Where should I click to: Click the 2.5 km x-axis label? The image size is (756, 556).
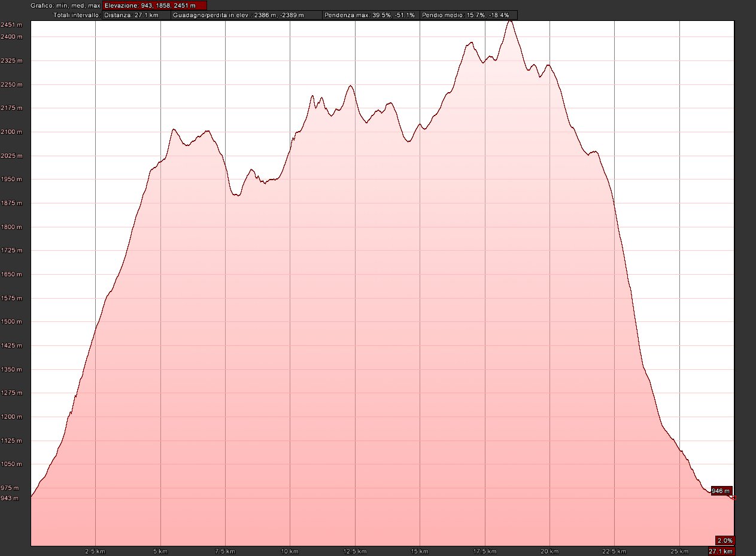coord(96,551)
